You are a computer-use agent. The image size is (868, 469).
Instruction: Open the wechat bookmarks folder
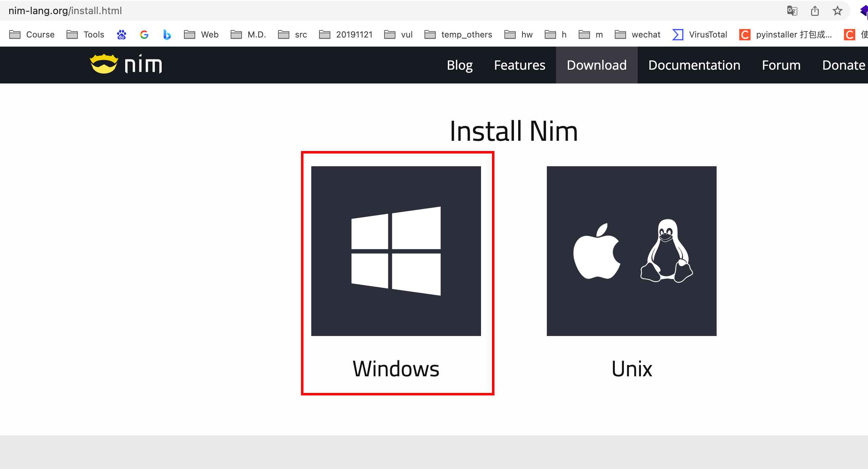637,34
